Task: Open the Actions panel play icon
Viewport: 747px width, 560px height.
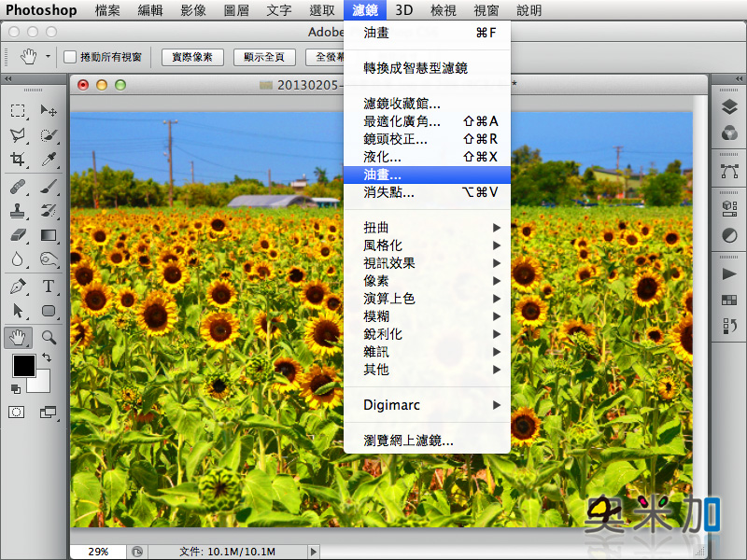Action: point(729,273)
